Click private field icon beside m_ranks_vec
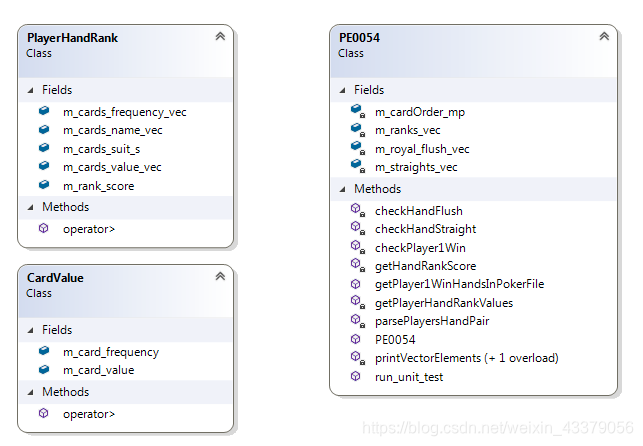Image resolution: width=643 pixels, height=446 pixels. [358, 130]
